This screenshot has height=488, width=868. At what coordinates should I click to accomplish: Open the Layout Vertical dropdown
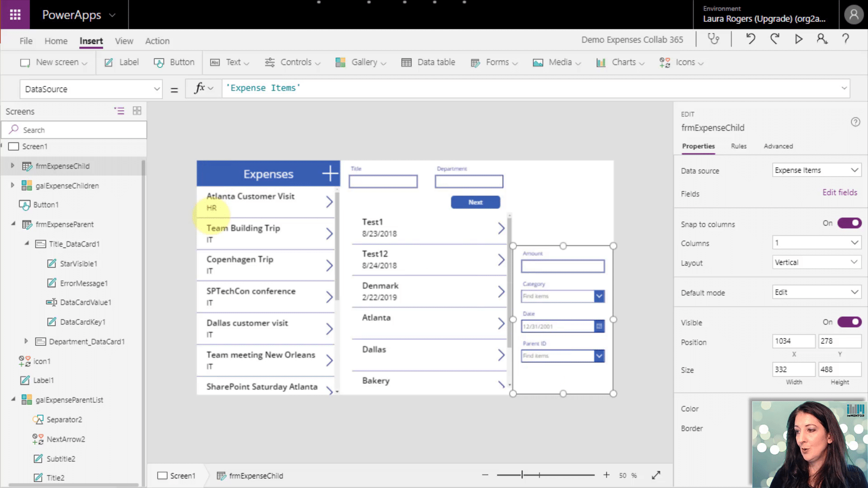816,262
